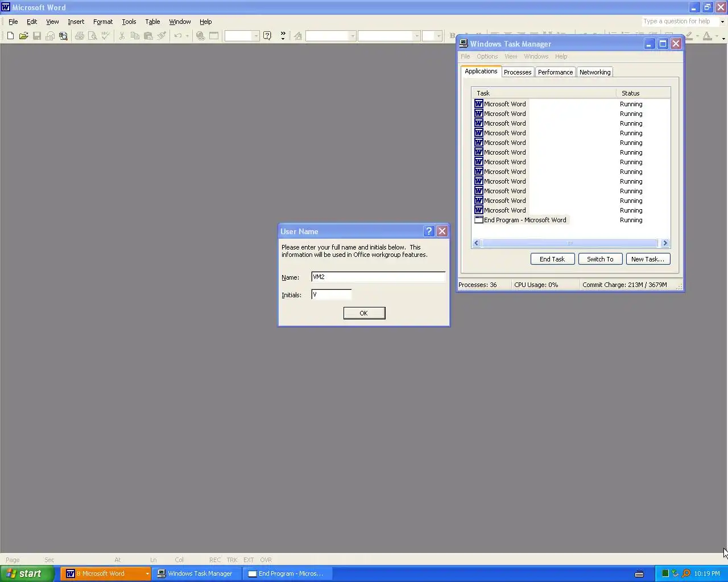Click OK in the User Name dialog

coord(364,313)
